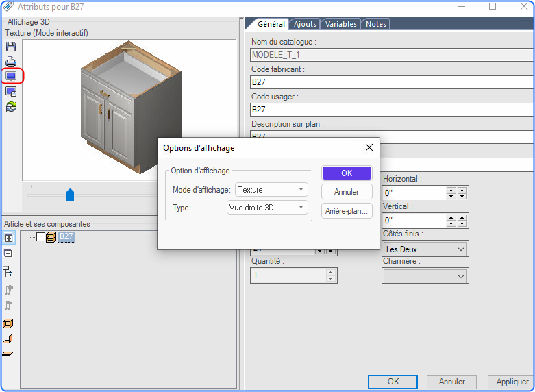
Task: Expand the Côtés finis Les Deux dropdown
Action: (x=425, y=249)
